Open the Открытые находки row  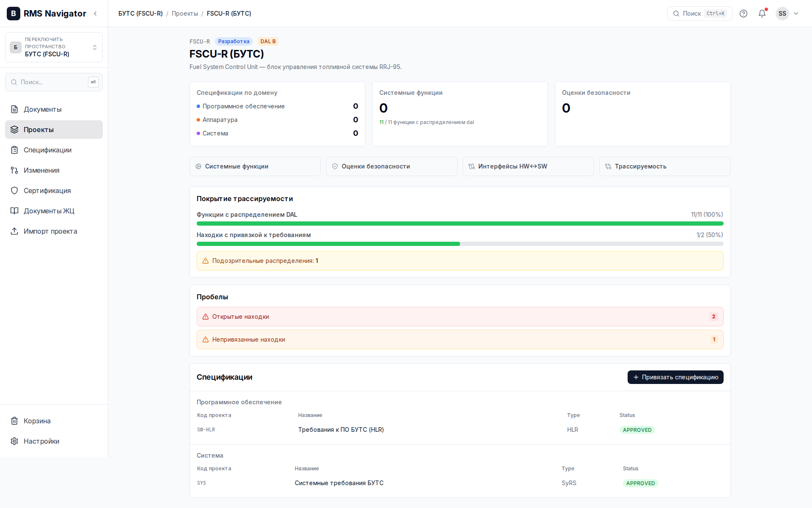point(460,317)
